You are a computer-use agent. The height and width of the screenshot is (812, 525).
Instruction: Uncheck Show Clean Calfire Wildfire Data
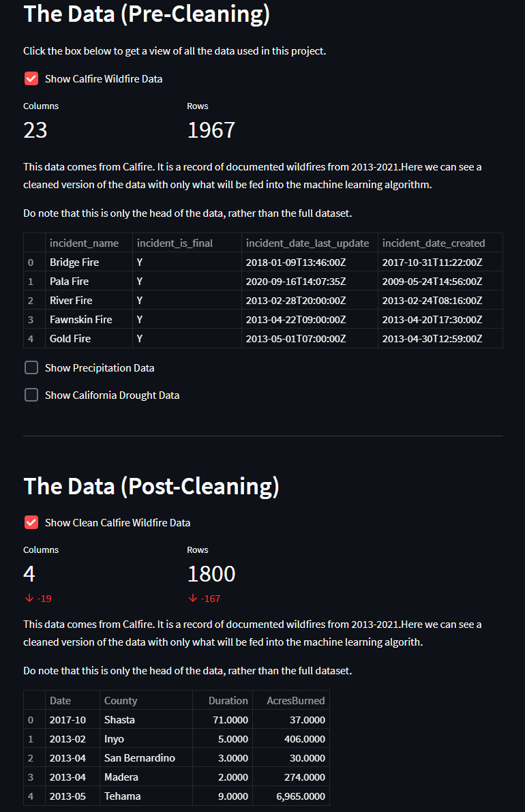31,523
